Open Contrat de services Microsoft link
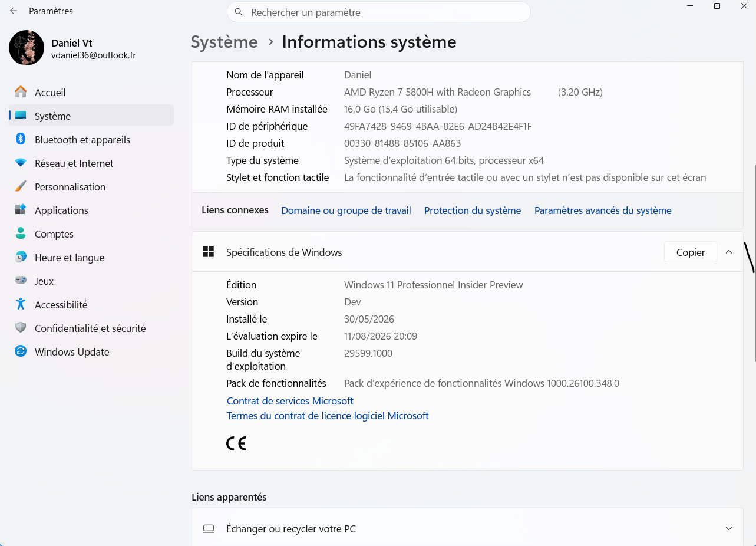756x546 pixels. [x=290, y=401]
